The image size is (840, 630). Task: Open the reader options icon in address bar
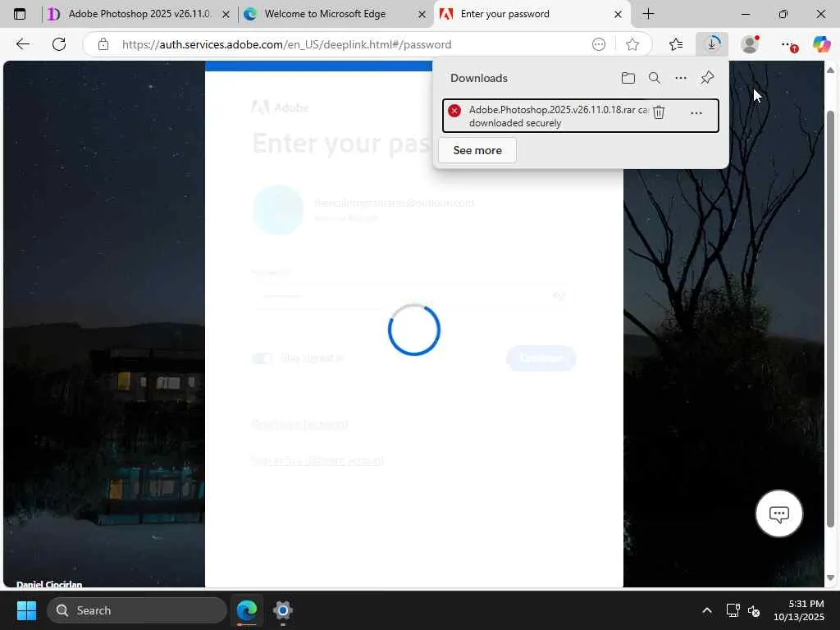[x=598, y=44]
